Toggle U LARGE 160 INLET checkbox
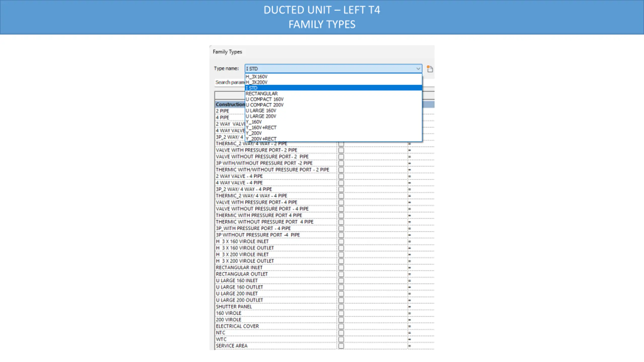Viewport: 644px width, 362px height. (341, 281)
